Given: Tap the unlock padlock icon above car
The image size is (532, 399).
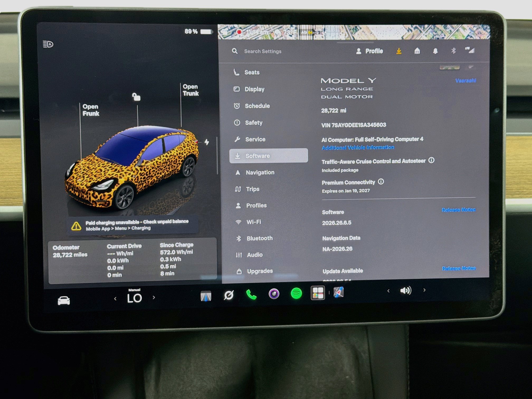Looking at the screenshot, I should (x=136, y=97).
